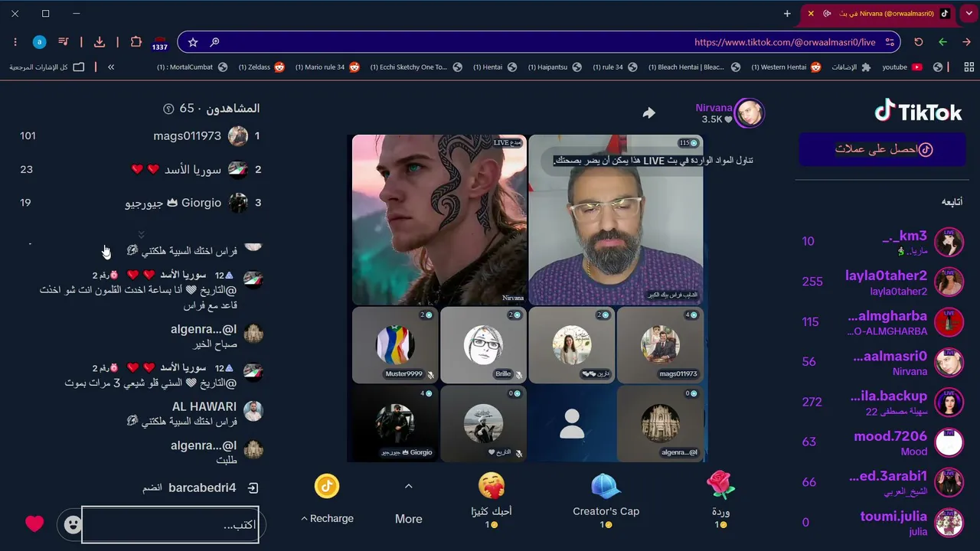Open the Giorgio guest tile in stream

(x=395, y=423)
